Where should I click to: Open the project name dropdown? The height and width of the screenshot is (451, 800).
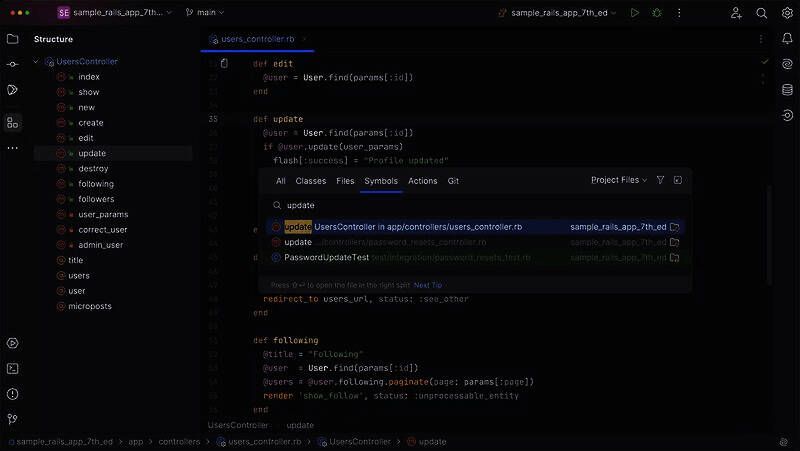(x=121, y=13)
